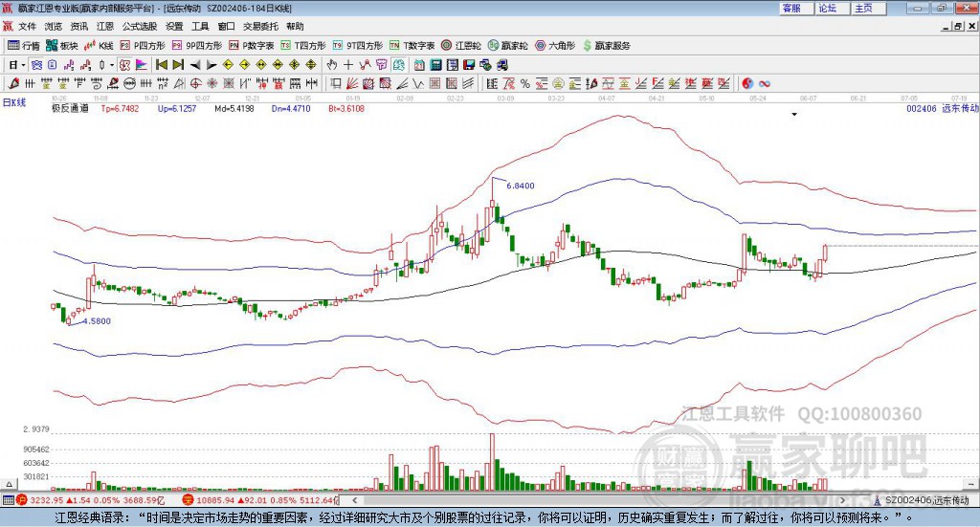Open the 六角形 hexagon tool
The width and height of the screenshot is (980, 527).
click(x=555, y=46)
